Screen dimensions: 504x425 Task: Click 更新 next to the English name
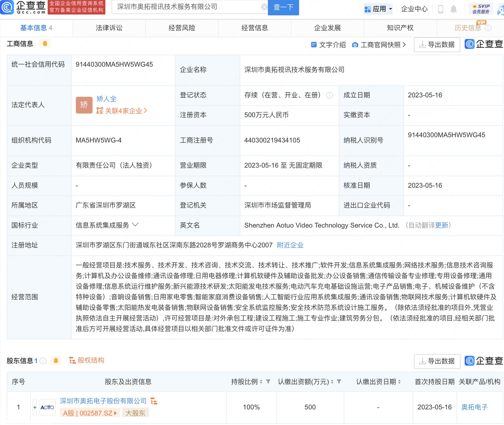tap(442, 225)
